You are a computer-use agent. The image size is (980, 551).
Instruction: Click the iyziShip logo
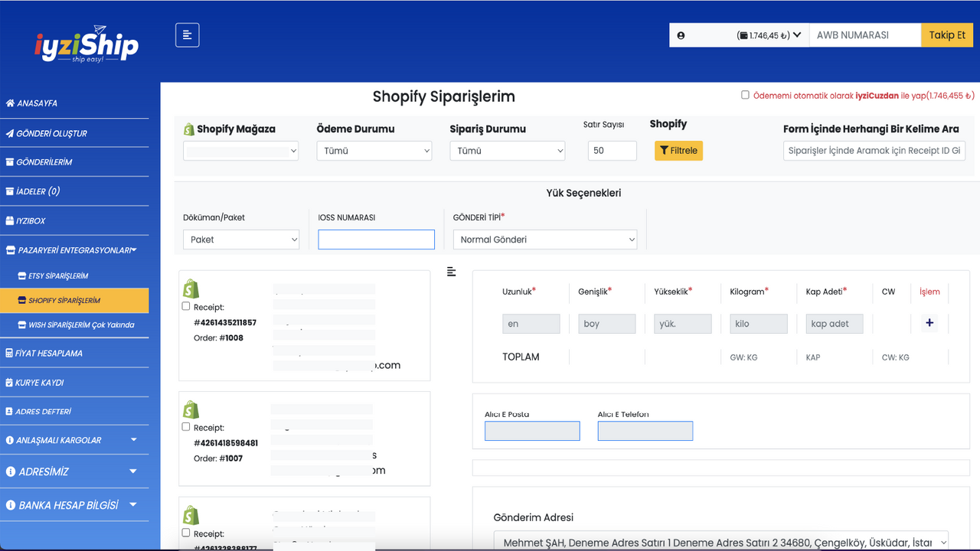pos(87,44)
